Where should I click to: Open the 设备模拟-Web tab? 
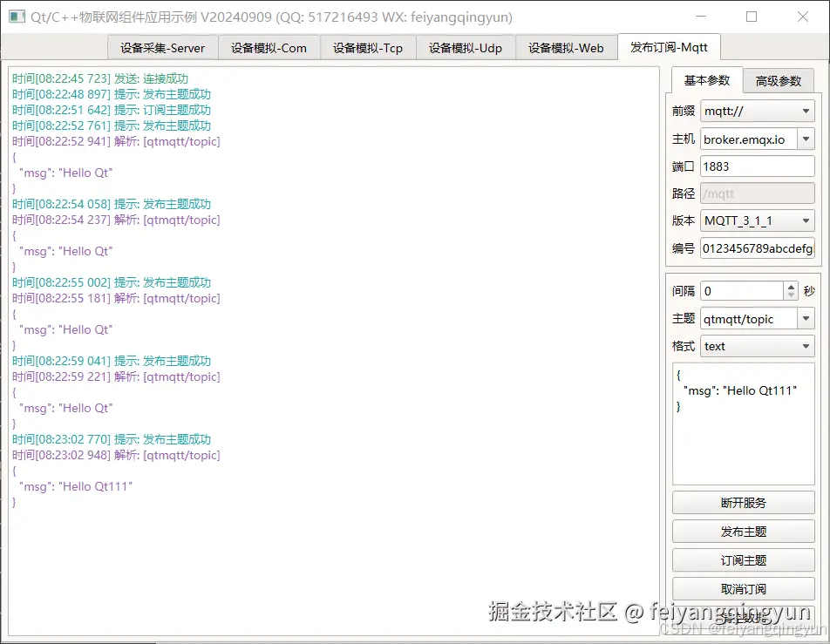(x=566, y=48)
